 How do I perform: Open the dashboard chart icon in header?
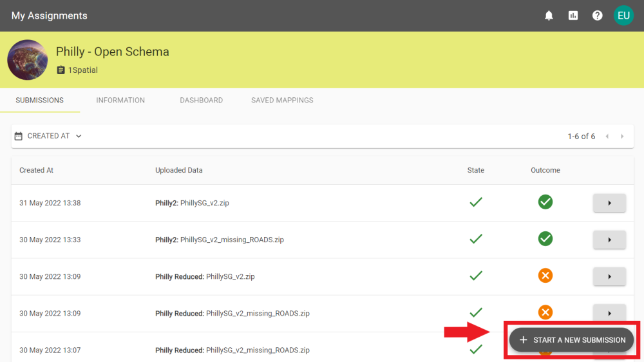(x=573, y=15)
